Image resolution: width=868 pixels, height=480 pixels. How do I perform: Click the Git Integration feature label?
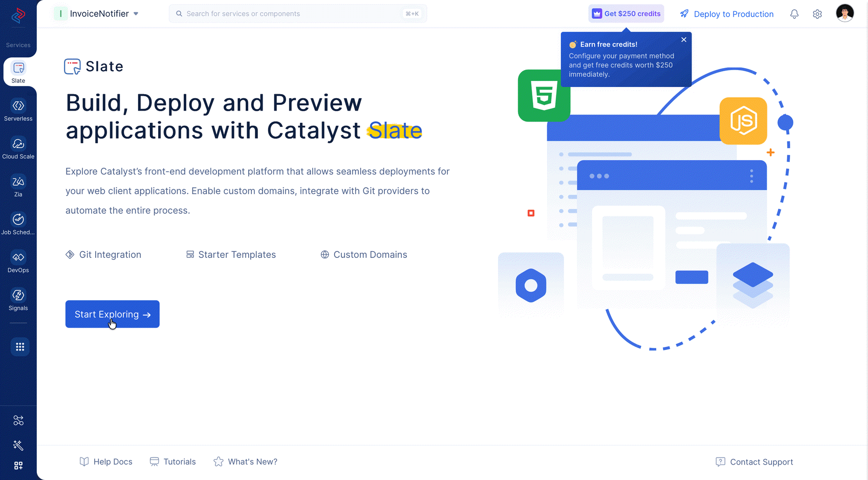point(103,255)
